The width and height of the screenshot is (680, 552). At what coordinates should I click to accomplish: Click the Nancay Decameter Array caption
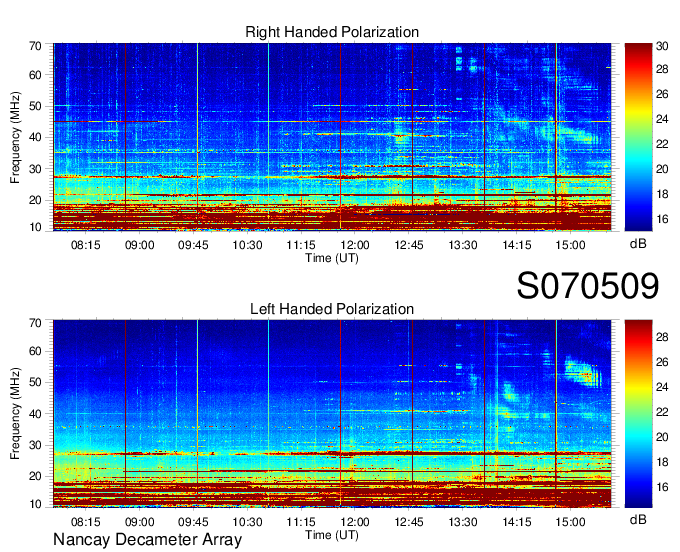(147, 540)
